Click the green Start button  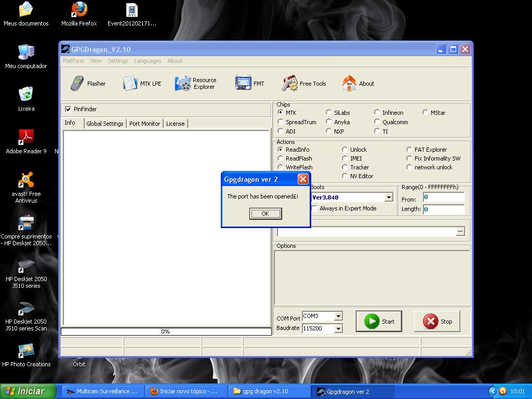[x=379, y=321]
